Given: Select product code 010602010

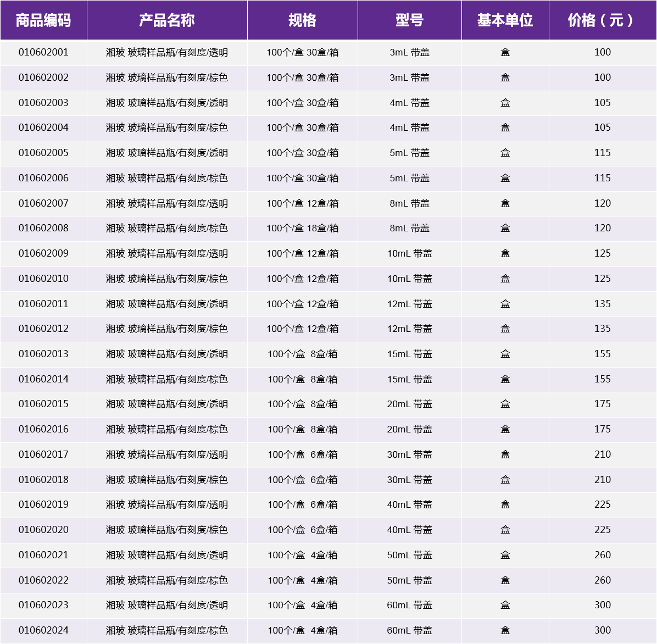Looking at the screenshot, I should (x=43, y=278).
